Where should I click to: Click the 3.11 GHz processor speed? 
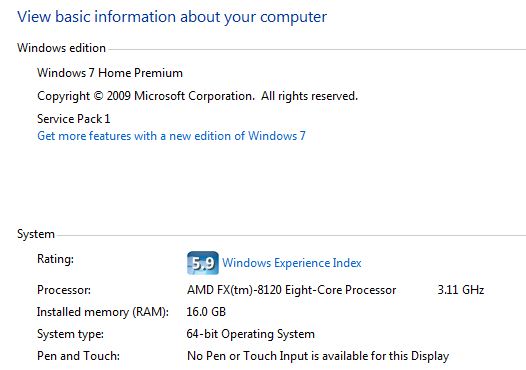point(461,290)
